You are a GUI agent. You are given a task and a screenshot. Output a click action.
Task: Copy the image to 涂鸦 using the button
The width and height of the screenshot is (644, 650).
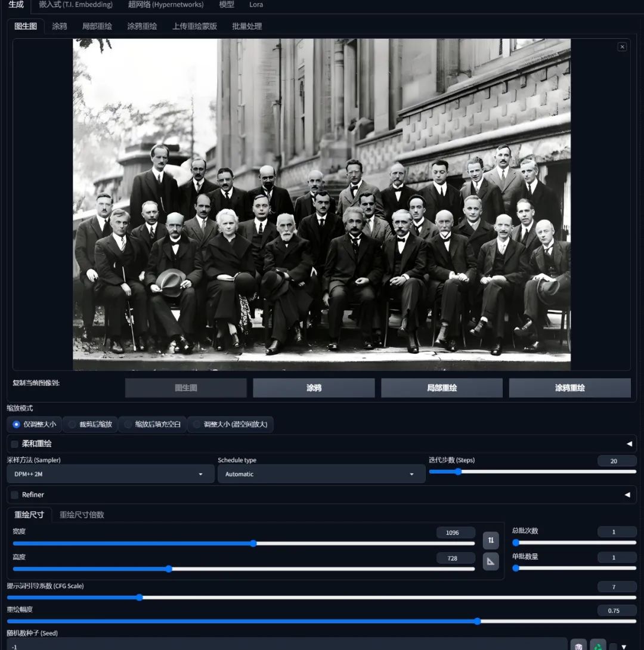(x=314, y=388)
